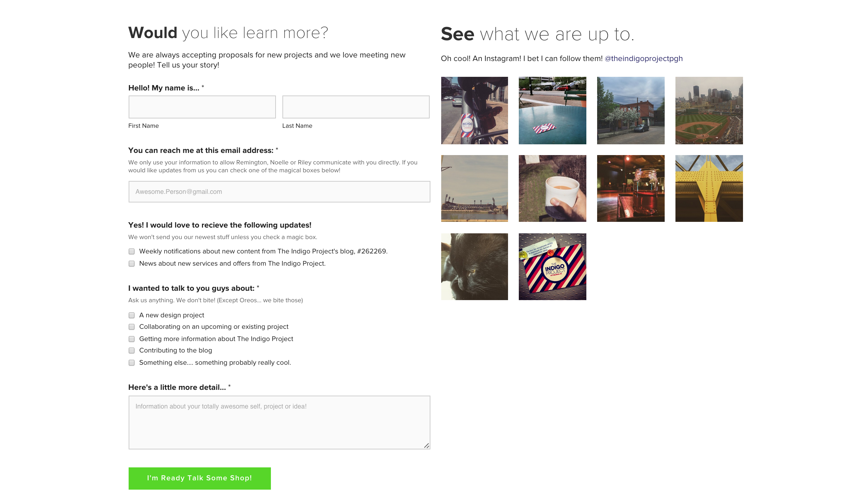
Task: Open the bicycle with Indigo sticker photo
Action: click(x=474, y=110)
